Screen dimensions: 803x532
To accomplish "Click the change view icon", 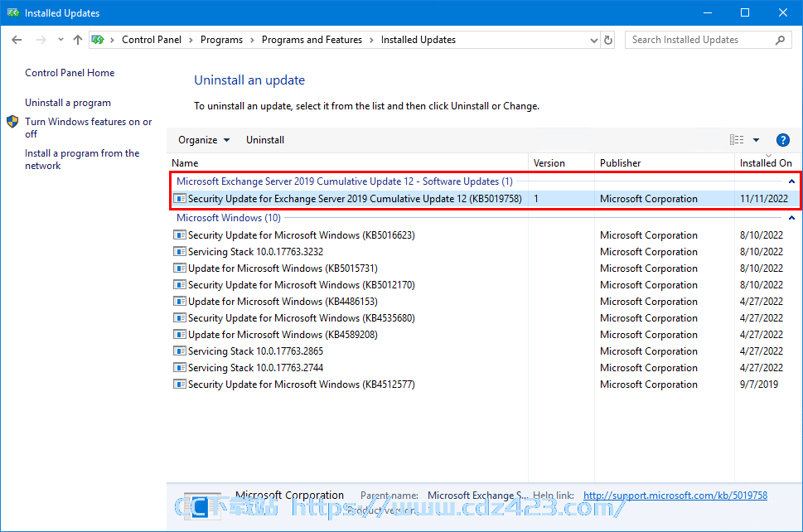I will [x=737, y=140].
